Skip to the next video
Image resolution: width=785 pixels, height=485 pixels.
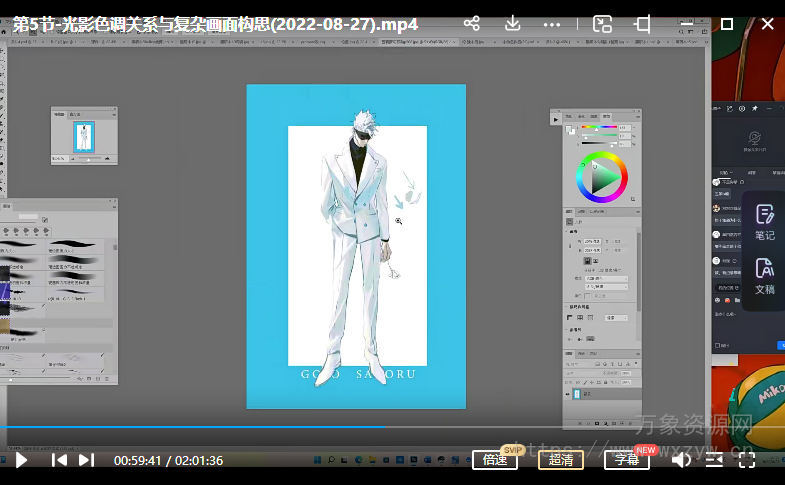87,460
